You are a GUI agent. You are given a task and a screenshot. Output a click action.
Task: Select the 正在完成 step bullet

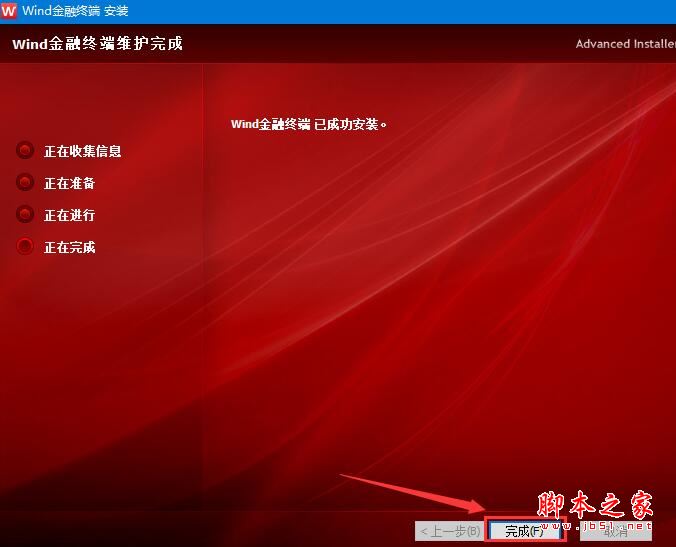[25, 246]
